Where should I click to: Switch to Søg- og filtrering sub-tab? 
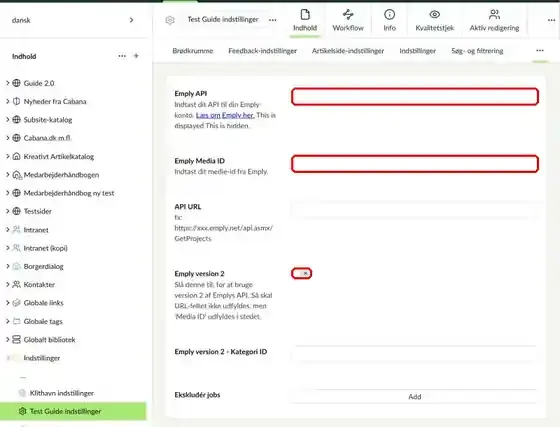click(477, 51)
